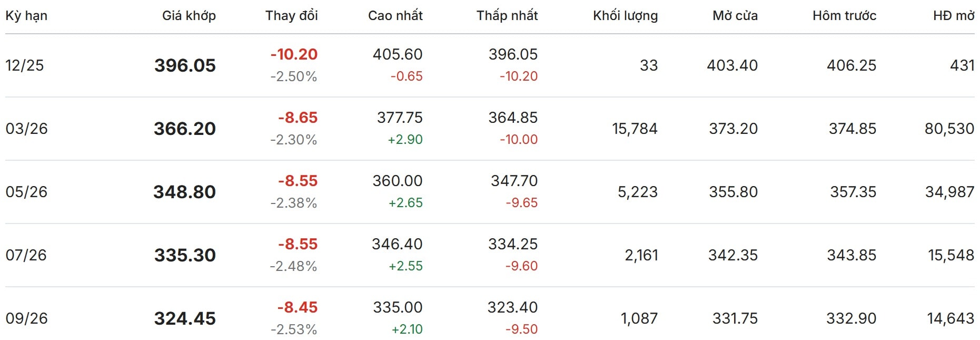Click the "Mở cửa" column header
This screenshot has height=340, width=980.
[x=735, y=16]
